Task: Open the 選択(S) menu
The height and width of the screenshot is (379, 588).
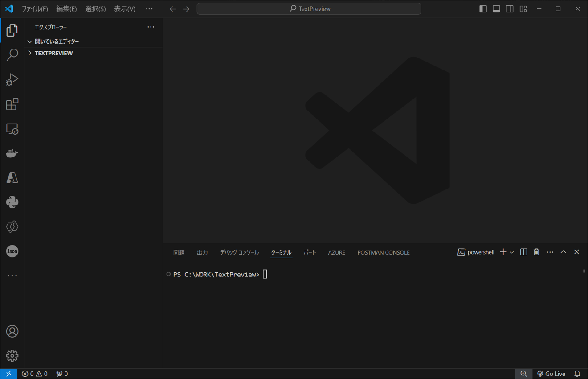Action: click(x=95, y=9)
